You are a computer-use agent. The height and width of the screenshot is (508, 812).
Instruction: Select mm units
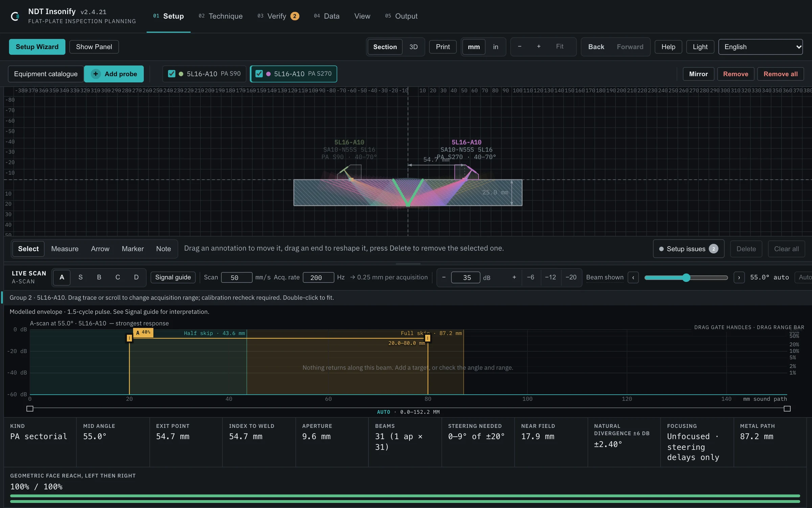point(474,47)
